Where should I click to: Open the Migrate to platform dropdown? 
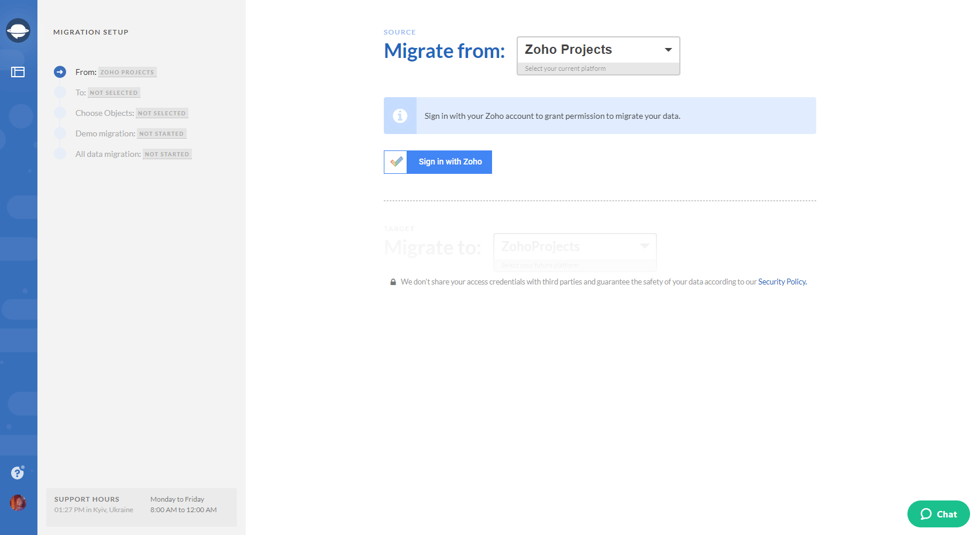[575, 252]
